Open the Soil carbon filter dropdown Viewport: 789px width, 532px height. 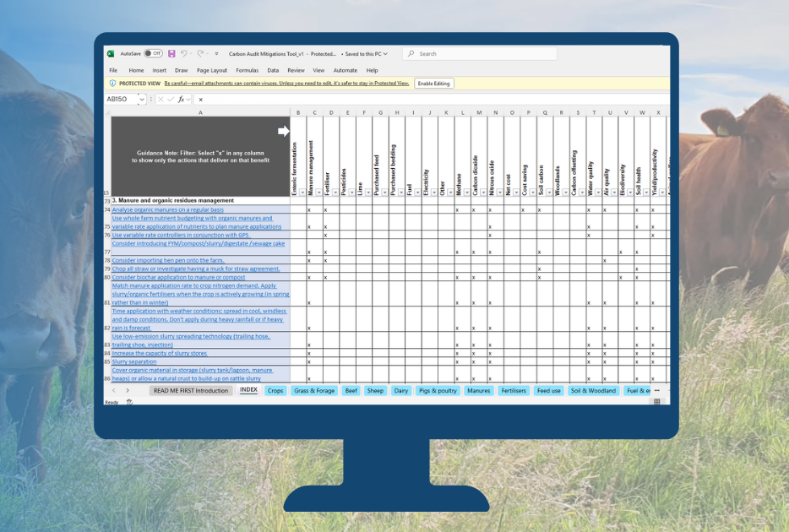pos(549,193)
